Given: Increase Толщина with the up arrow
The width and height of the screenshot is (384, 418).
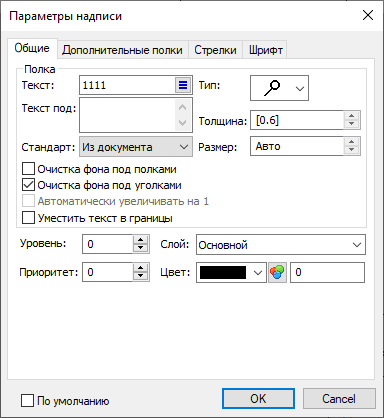Looking at the screenshot, I should 351,115.
